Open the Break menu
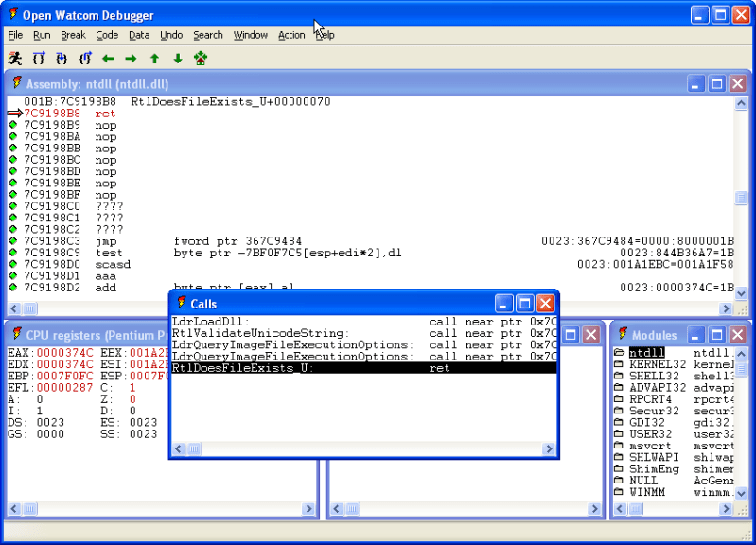The width and height of the screenshot is (756, 545). [x=73, y=35]
